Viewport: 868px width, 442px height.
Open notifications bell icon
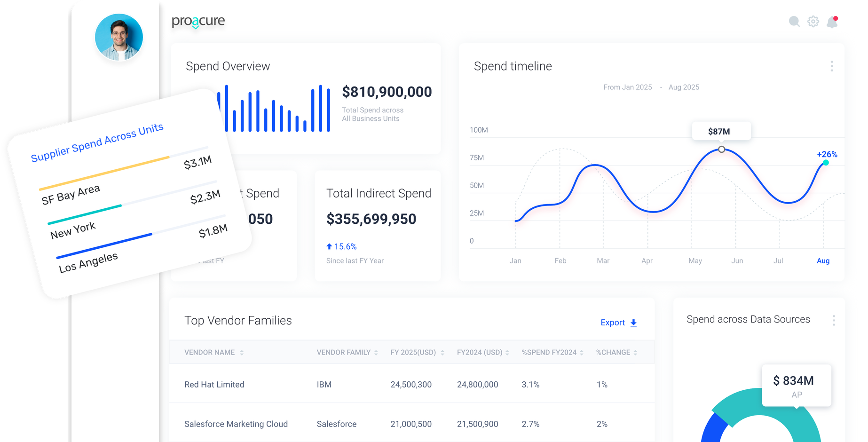(x=832, y=22)
